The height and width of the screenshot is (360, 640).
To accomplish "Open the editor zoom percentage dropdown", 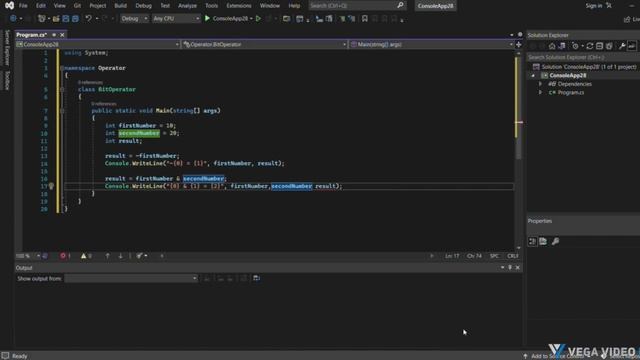I will 28,256.
